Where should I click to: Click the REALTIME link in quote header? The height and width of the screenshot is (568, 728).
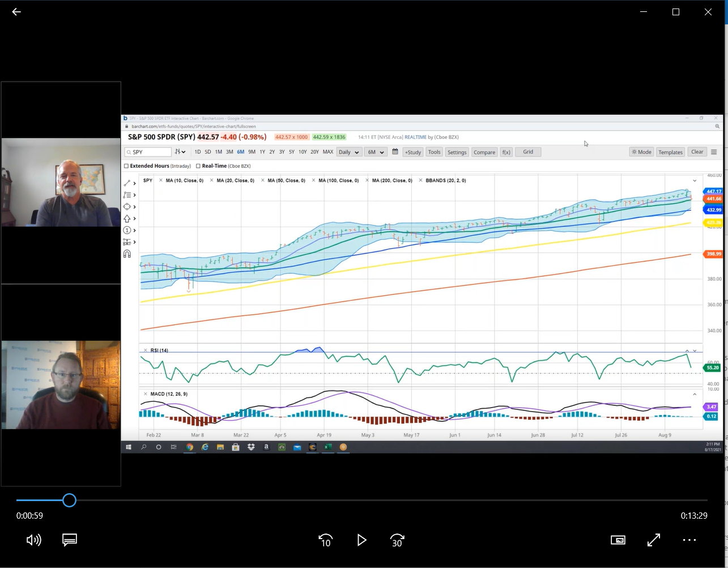416,137
